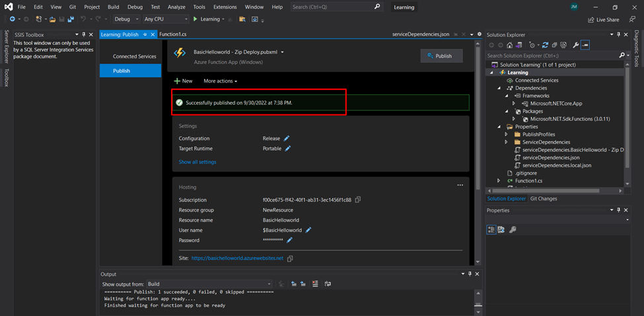Switch views icon in Solution Explorer toolbar
This screenshot has height=316, width=644.
coord(519,45)
